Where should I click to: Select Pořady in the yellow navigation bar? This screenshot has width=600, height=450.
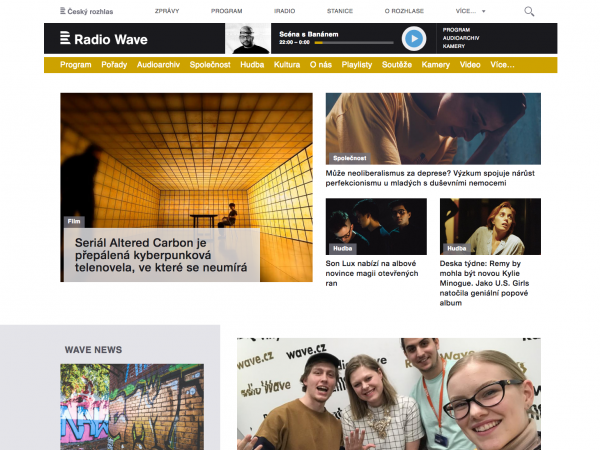[114, 65]
